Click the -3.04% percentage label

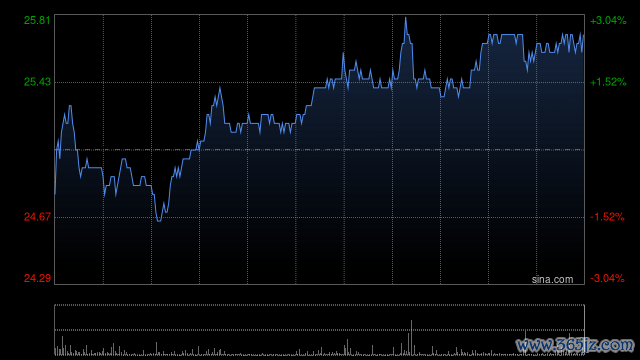click(607, 278)
